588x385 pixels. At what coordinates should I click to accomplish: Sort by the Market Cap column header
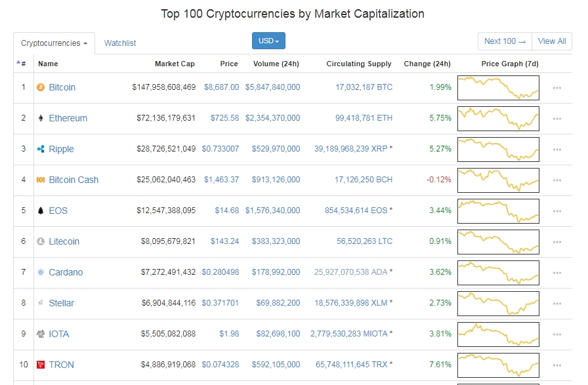click(x=175, y=64)
